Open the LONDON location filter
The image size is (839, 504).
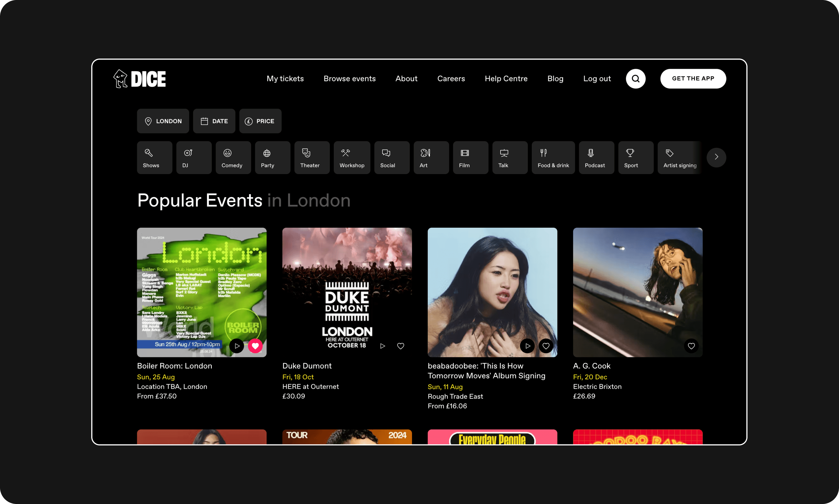point(163,121)
